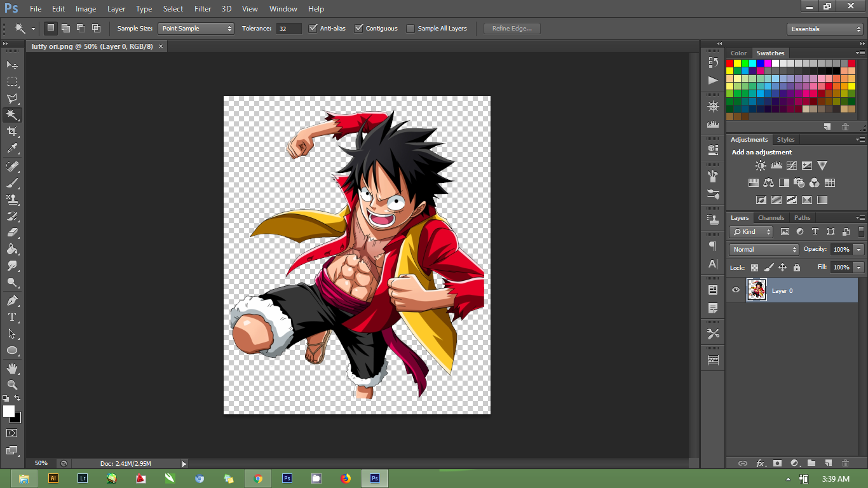This screenshot has width=868, height=488.
Task: Open the Sample Size dropdown
Action: [196, 29]
